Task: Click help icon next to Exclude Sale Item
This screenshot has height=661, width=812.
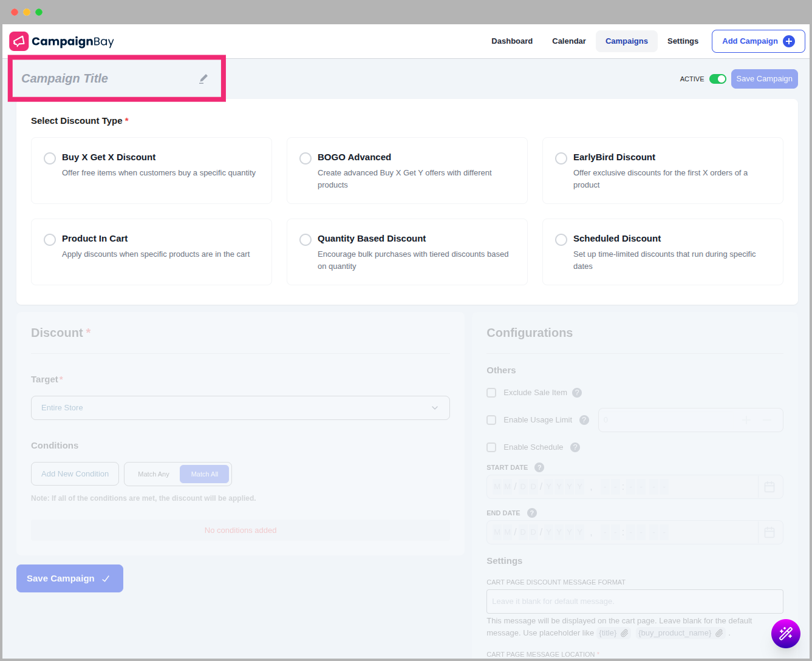Action: point(577,393)
